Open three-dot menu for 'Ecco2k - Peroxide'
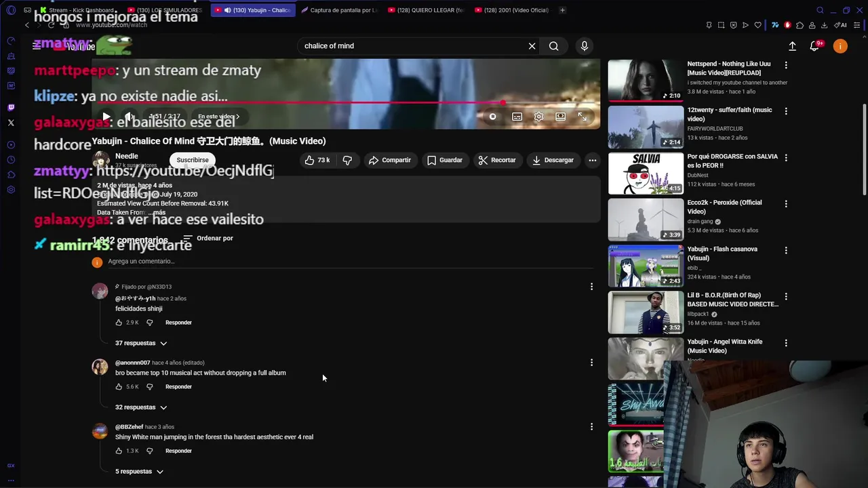 [786, 203]
